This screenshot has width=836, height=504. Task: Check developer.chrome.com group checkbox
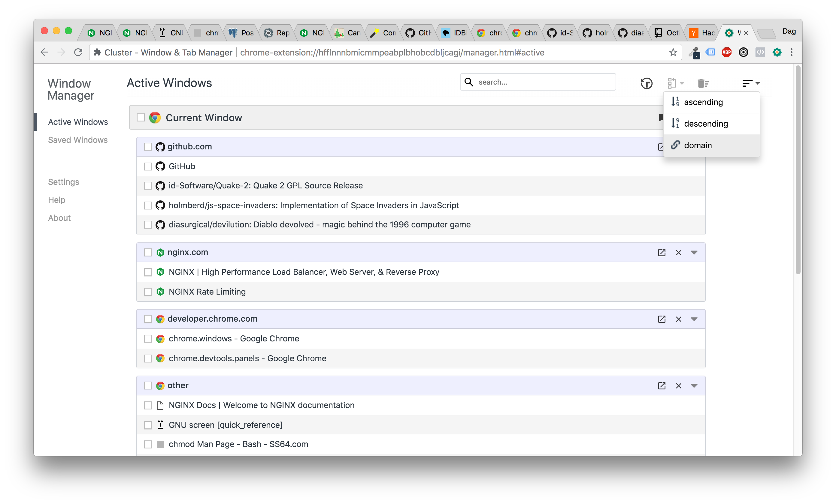pyautogui.click(x=148, y=319)
